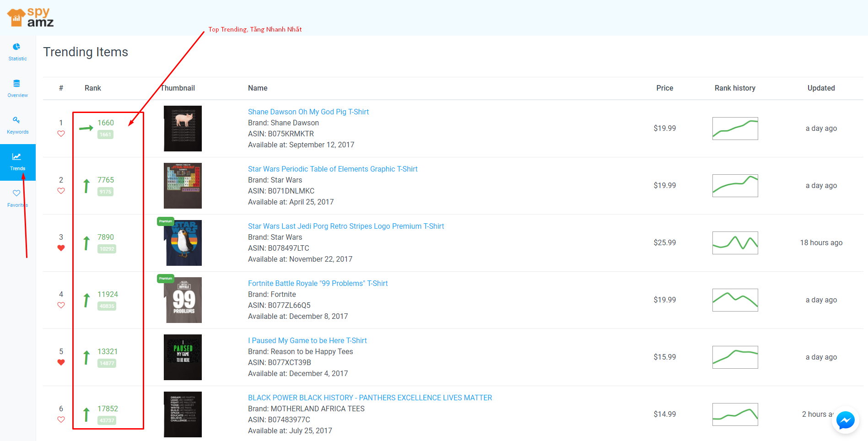The image size is (868, 441).
Task: Favorite the Shane Dawson pig shirt
Action: coord(61,134)
